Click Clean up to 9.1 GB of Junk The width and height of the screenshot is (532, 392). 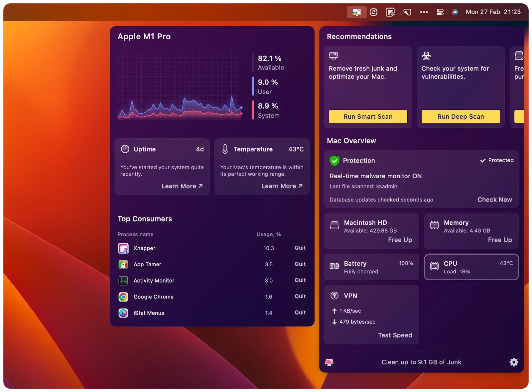(422, 362)
